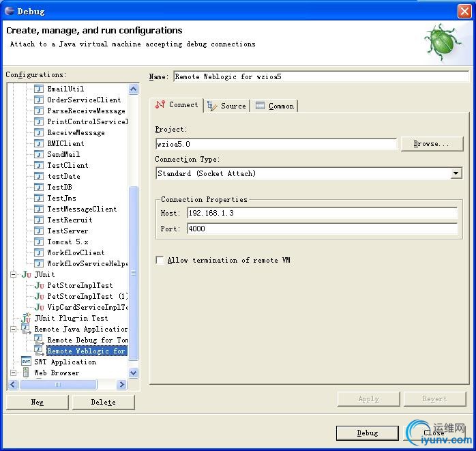The width and height of the screenshot is (476, 451).
Task: Click the OrderServiceClient configuration icon
Action: coord(39,100)
